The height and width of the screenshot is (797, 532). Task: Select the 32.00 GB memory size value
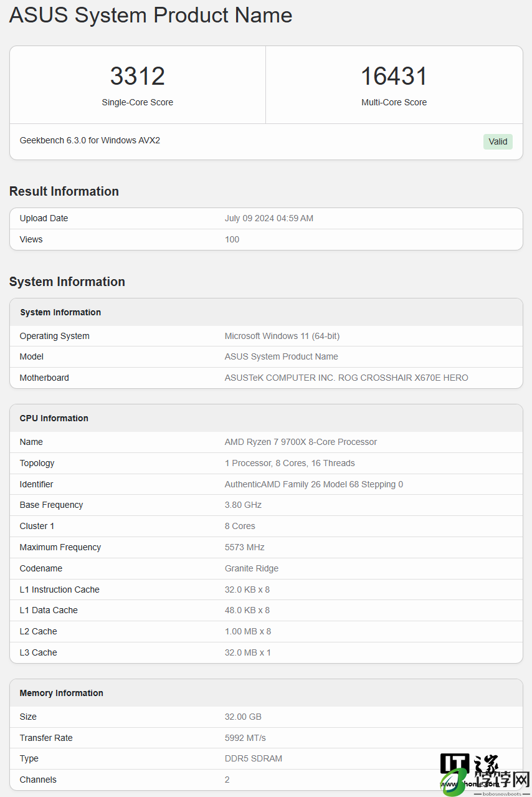242,717
